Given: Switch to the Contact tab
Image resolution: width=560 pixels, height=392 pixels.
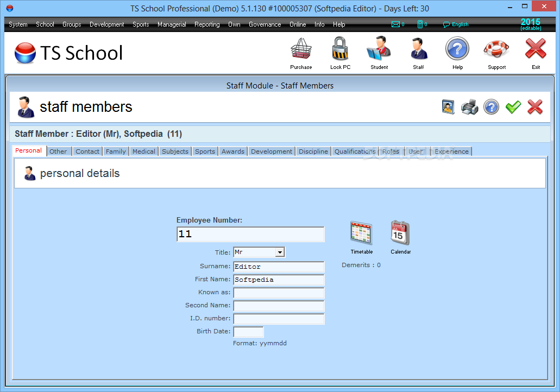Looking at the screenshot, I should [x=87, y=151].
